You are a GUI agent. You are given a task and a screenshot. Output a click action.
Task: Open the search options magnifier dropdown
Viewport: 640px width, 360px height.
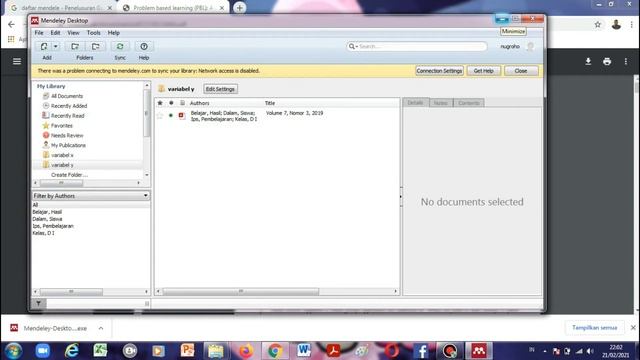click(x=353, y=47)
